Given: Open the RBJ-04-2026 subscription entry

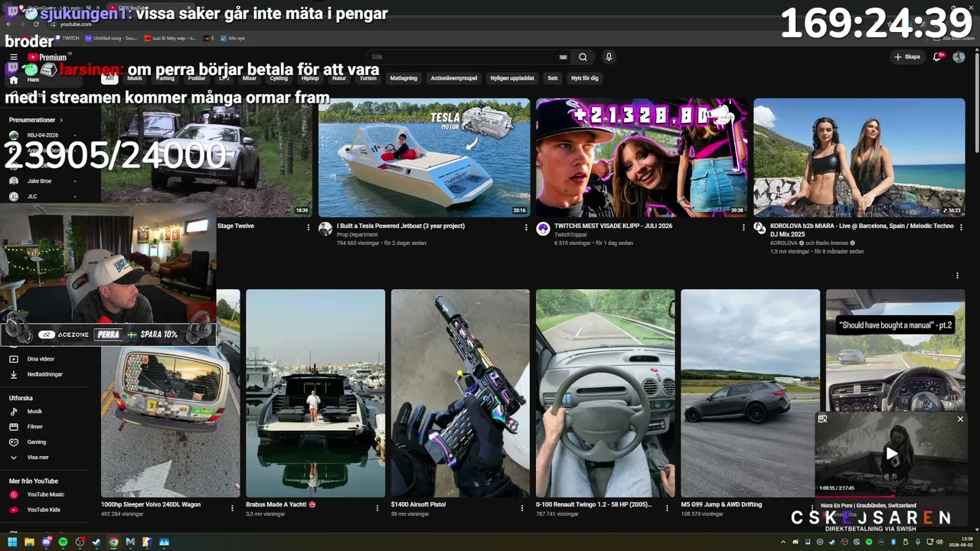Looking at the screenshot, I should pyautogui.click(x=43, y=135).
